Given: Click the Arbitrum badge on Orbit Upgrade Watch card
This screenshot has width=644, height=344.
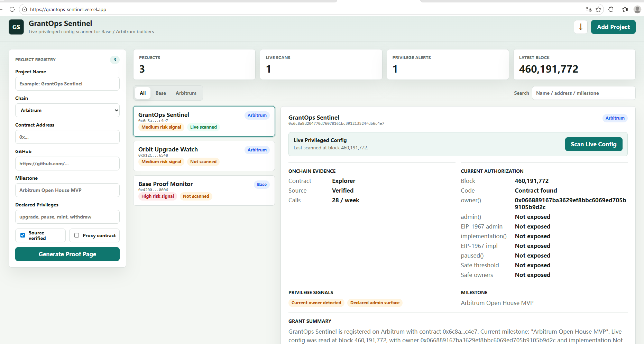Looking at the screenshot, I should click(x=257, y=150).
